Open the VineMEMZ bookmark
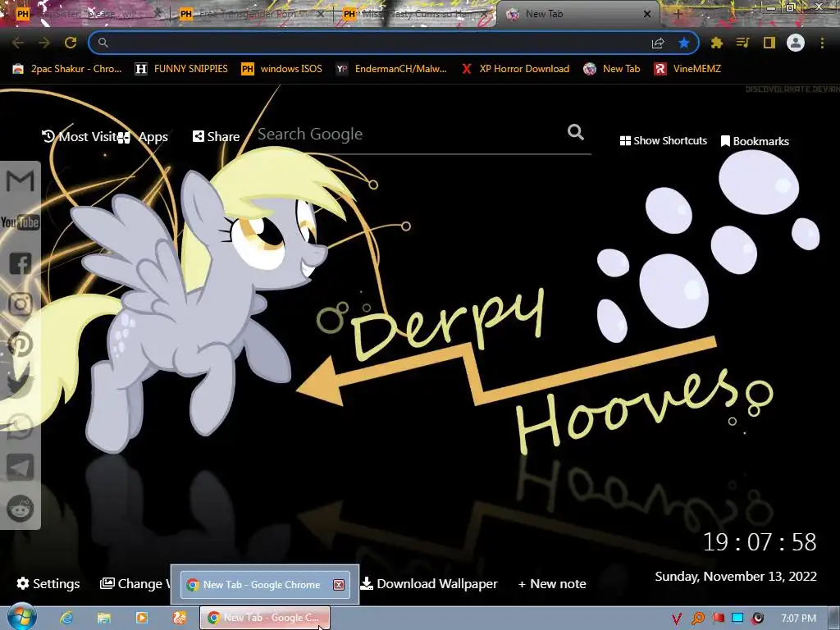 point(688,69)
